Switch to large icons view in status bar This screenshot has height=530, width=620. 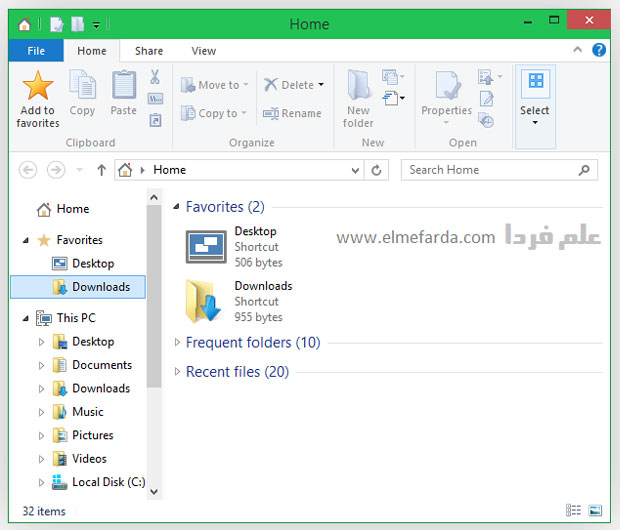pos(595,511)
